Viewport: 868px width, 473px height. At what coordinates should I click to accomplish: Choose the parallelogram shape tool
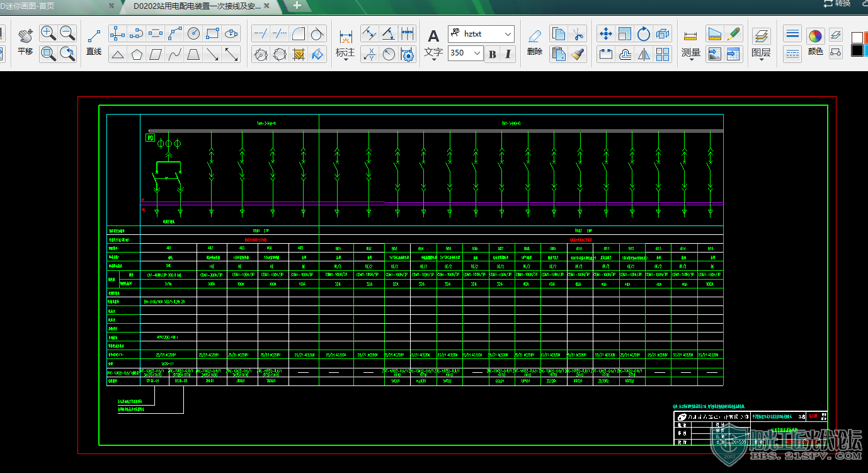pyautogui.click(x=156, y=55)
